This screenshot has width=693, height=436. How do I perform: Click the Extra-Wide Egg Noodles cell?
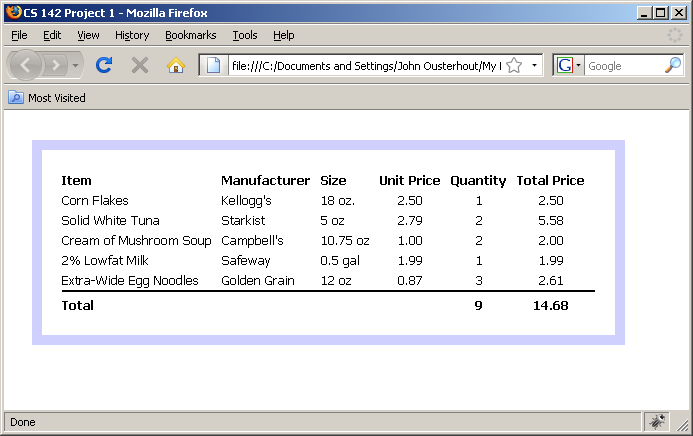[130, 281]
